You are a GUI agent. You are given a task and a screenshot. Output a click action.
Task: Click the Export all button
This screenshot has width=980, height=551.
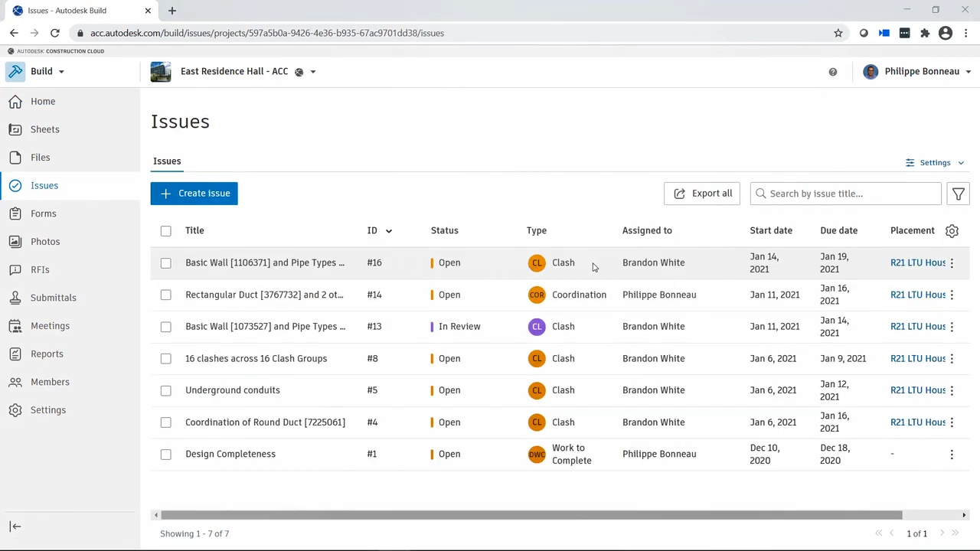pyautogui.click(x=702, y=194)
